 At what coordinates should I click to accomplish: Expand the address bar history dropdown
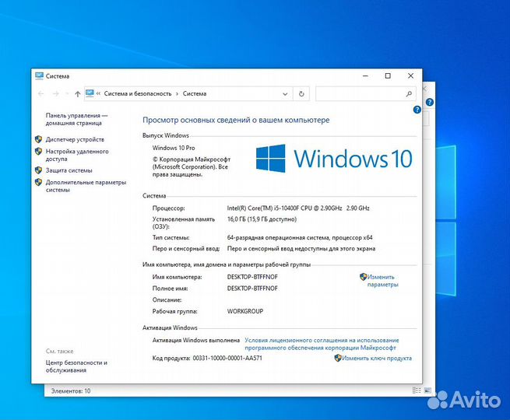285,94
